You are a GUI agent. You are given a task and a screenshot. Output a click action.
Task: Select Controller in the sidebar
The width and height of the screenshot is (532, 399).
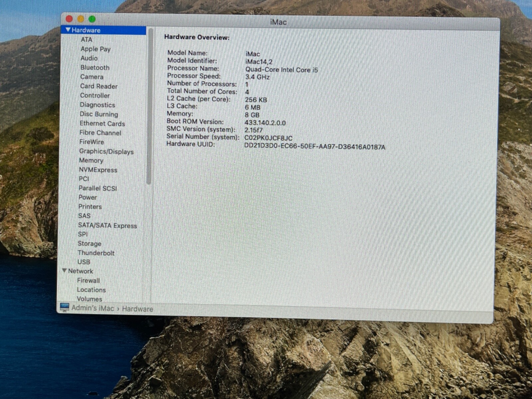(95, 95)
